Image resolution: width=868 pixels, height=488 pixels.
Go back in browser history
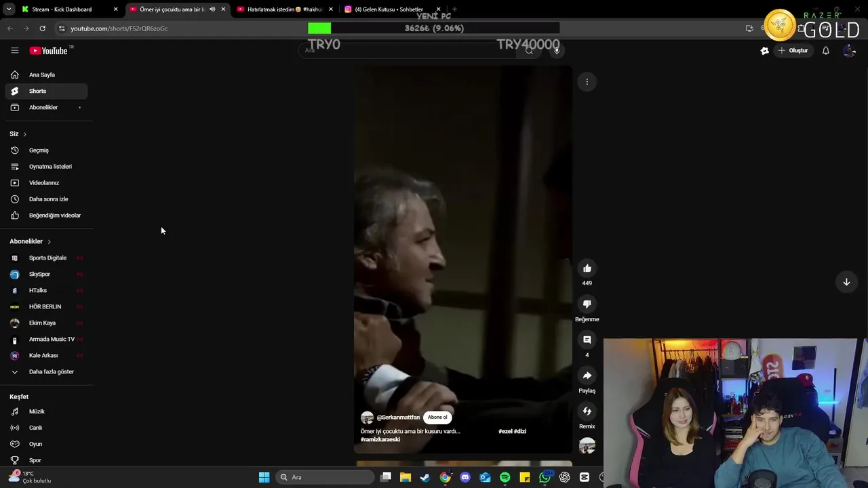[9, 28]
